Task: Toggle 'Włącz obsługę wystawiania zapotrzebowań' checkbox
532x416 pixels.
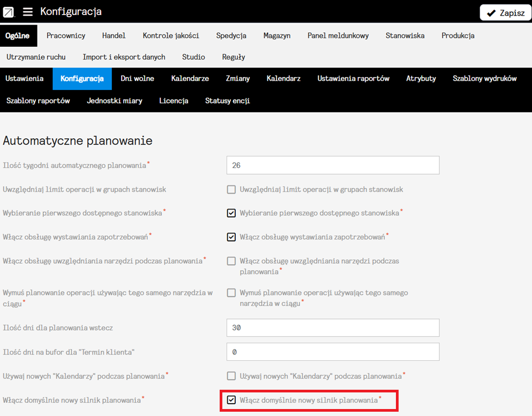Action: coord(231,237)
